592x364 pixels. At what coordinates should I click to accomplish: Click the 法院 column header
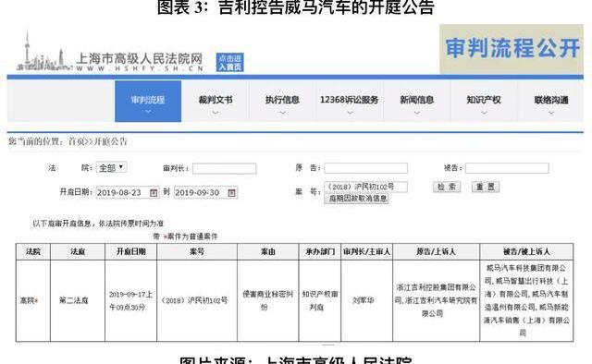[x=33, y=251]
